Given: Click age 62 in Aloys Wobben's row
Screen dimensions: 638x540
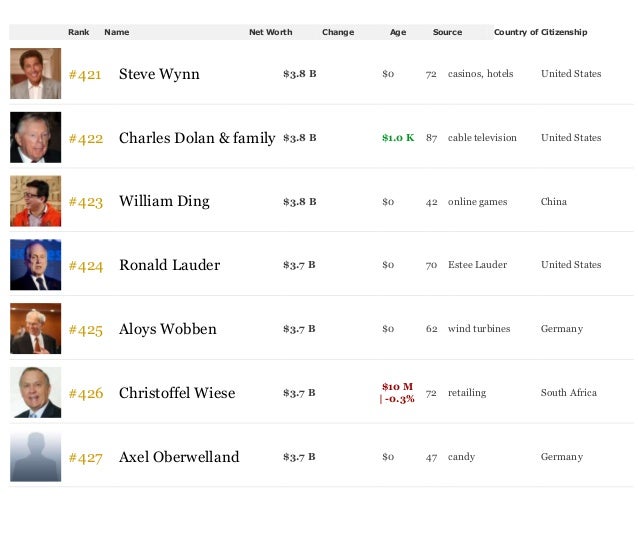Looking at the screenshot, I should tap(432, 329).
